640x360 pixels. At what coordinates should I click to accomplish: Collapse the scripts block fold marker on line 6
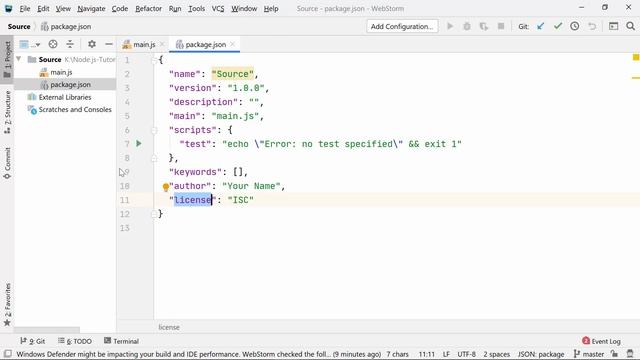(154, 130)
